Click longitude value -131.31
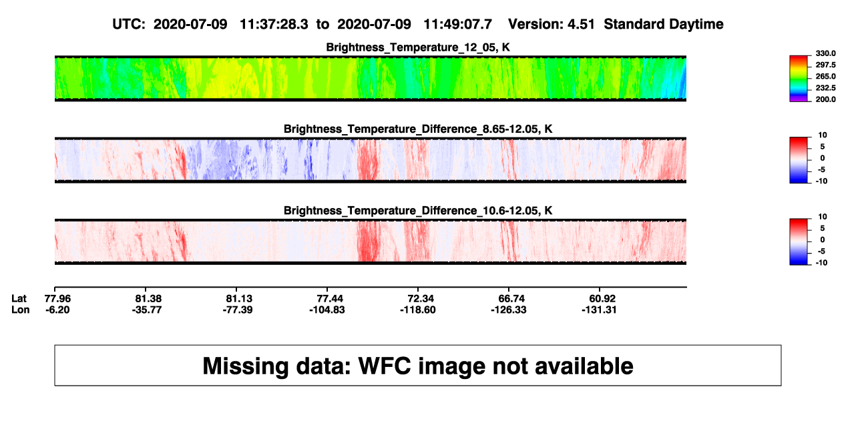Screen dimensions: 868x445 (x=600, y=310)
